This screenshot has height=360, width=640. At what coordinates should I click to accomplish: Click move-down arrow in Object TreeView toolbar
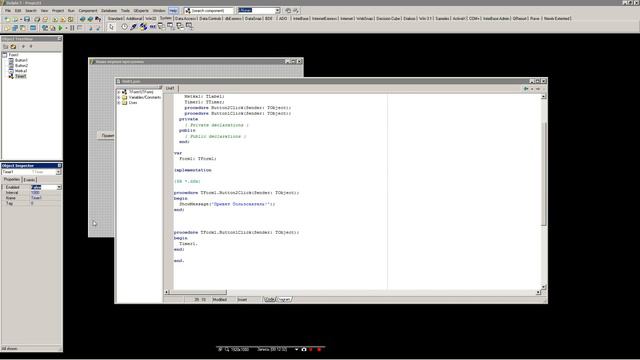pyautogui.click(x=31, y=47)
